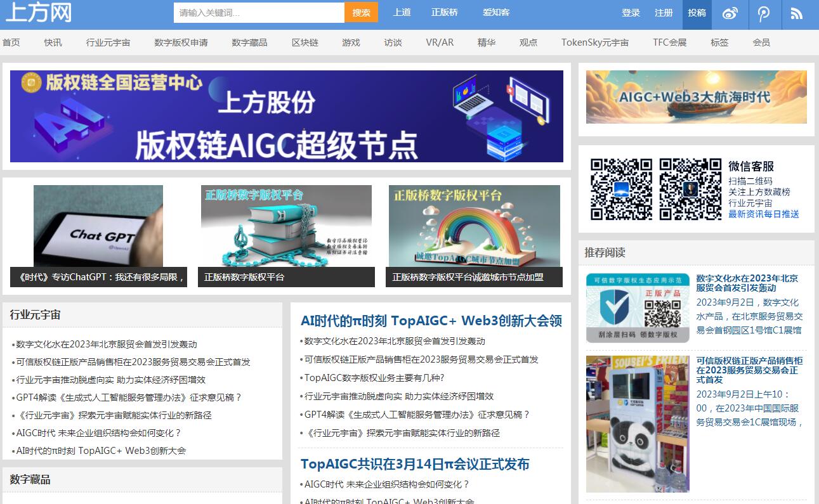Open left-list item 可信版权链正版产品销售柜
819x504 pixels.
tap(133, 362)
